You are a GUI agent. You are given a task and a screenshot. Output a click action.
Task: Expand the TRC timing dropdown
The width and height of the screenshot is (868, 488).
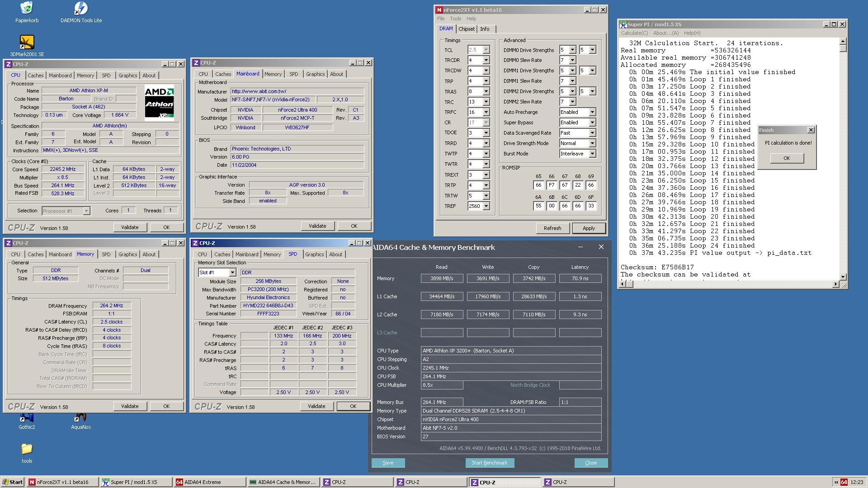pos(486,102)
